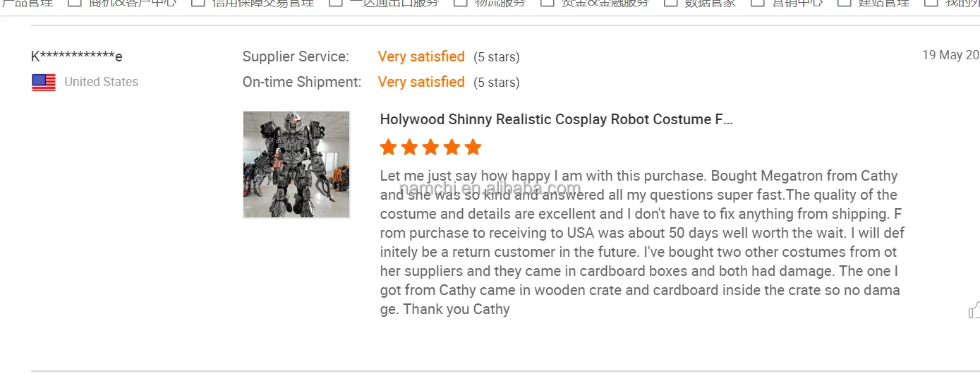Click the second orange rating star
Viewport: 980px width, 374px height.
tap(409, 147)
